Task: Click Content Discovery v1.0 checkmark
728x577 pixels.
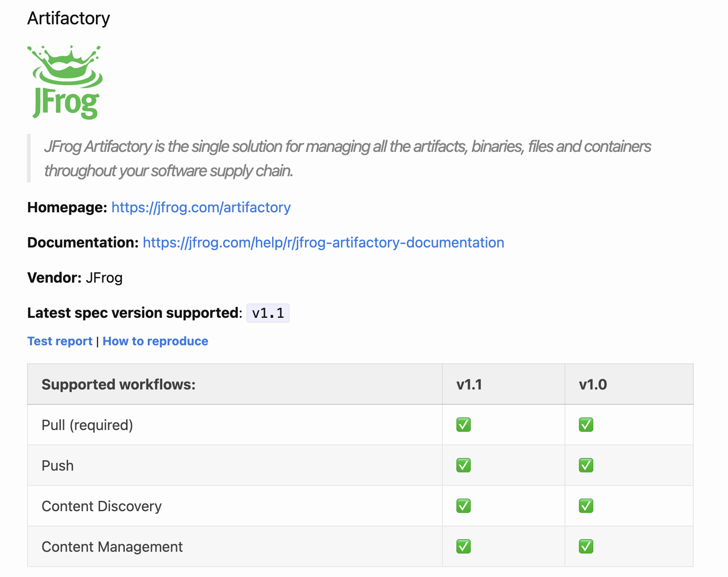Action: pyautogui.click(x=586, y=506)
